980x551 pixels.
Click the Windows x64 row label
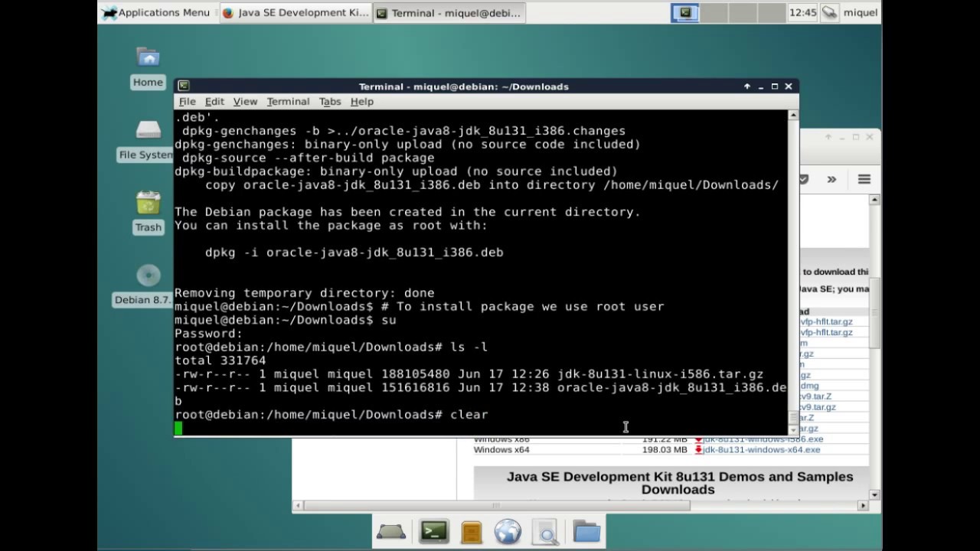501,450
